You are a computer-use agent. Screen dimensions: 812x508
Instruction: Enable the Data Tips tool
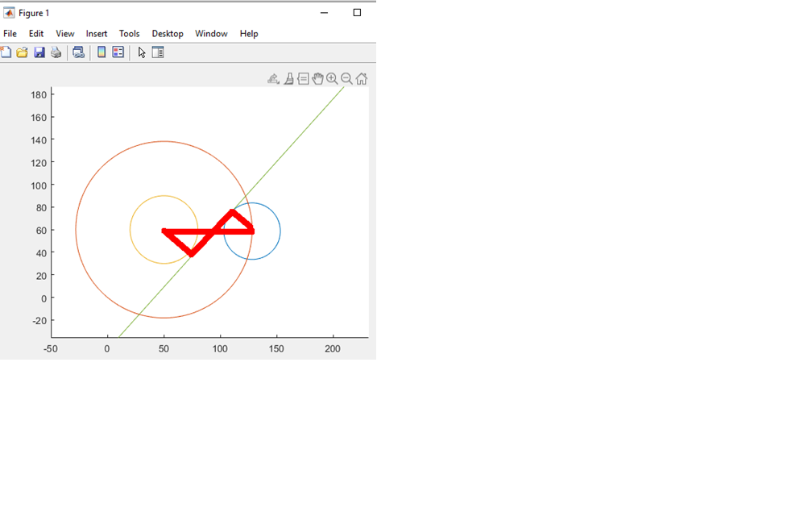click(x=304, y=79)
